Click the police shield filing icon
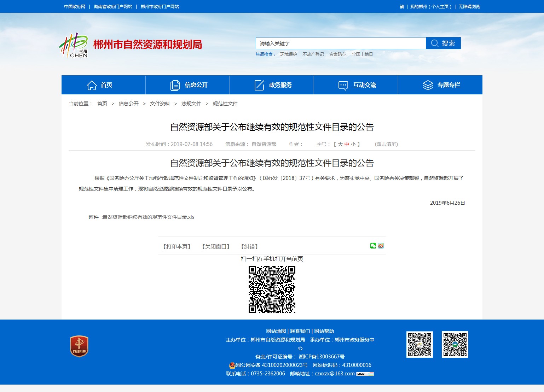 pos(232,365)
